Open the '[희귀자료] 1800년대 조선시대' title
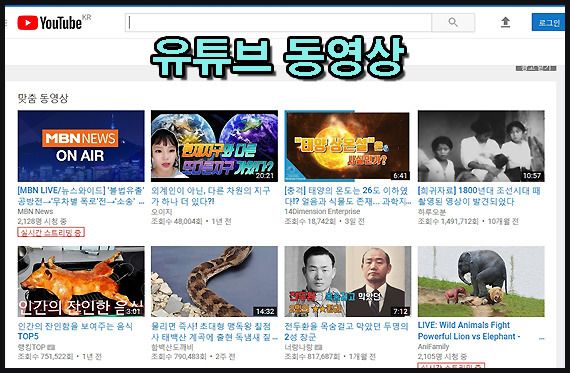Image resolution: width=570 pixels, height=373 pixels. [479, 196]
